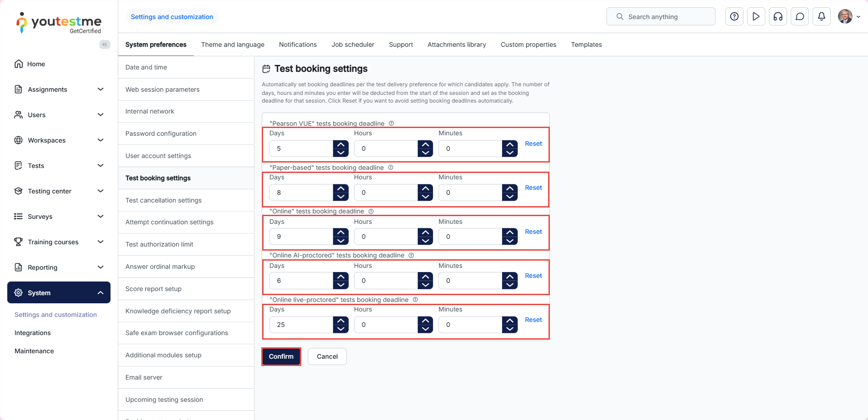The height and width of the screenshot is (420, 868).
Task: Click the Search anything field
Action: click(660, 17)
